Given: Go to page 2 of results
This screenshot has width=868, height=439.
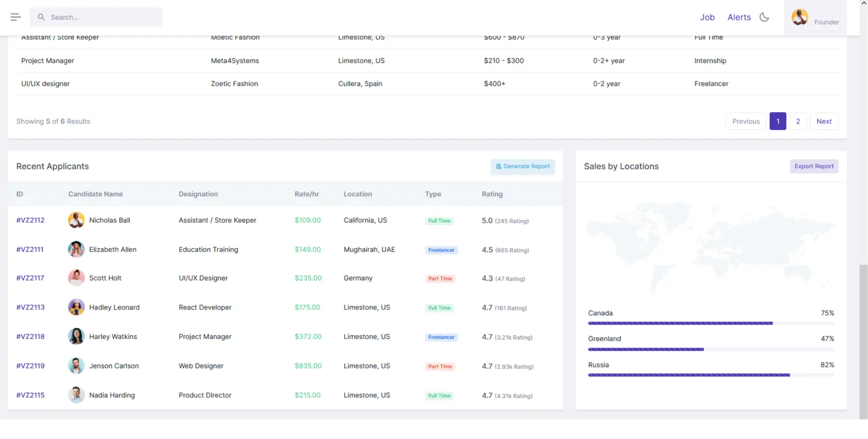Looking at the screenshot, I should coord(798,121).
